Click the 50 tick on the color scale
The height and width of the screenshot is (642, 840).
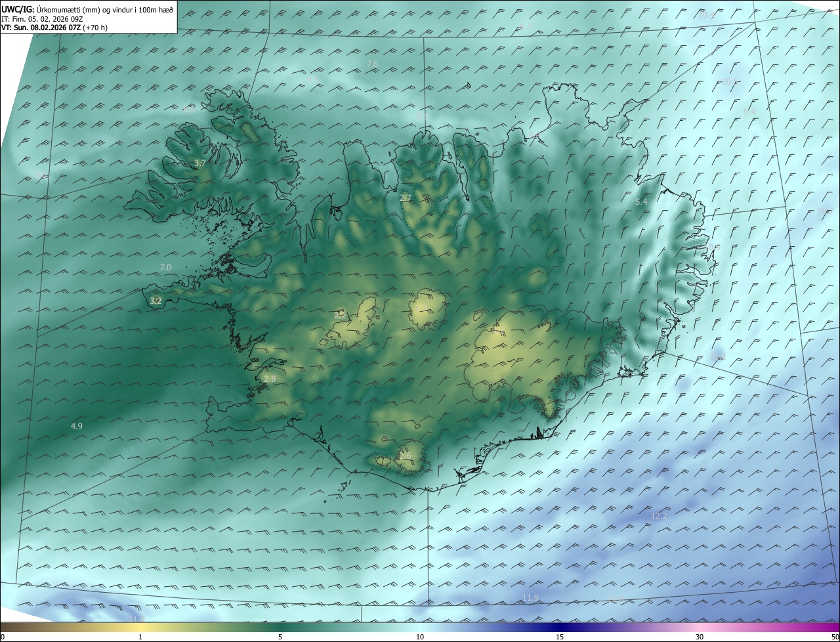point(835,637)
